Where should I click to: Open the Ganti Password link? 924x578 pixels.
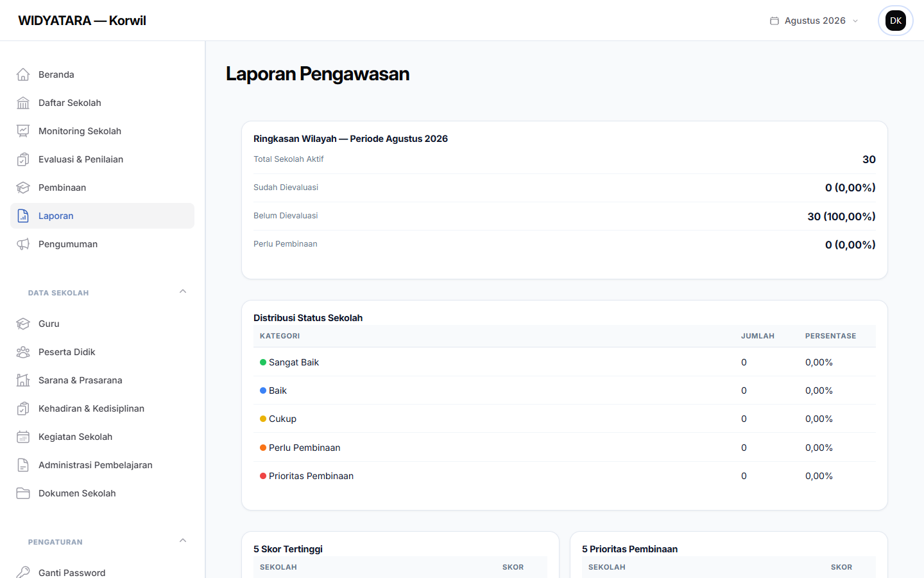coord(103,569)
